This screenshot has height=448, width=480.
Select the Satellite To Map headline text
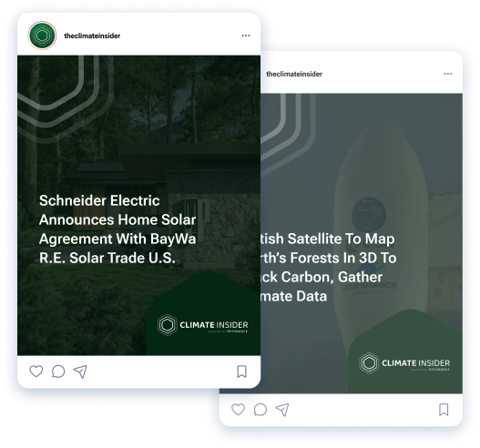pyautogui.click(x=328, y=268)
